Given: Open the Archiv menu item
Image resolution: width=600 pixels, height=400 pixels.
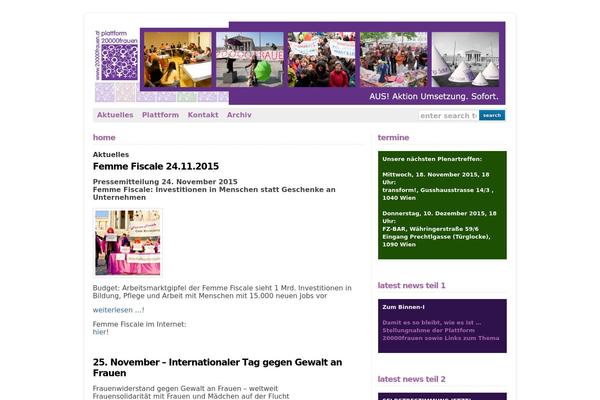Looking at the screenshot, I should 239,115.
